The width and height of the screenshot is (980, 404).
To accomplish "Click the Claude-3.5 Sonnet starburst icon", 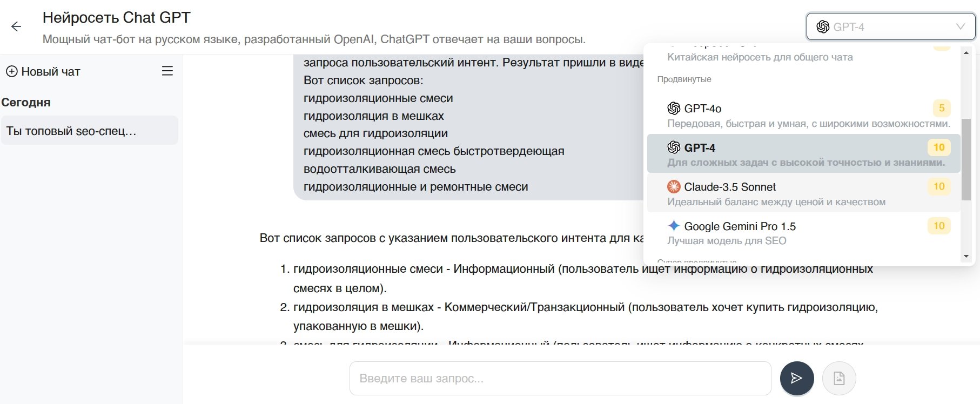I will pyautogui.click(x=674, y=187).
